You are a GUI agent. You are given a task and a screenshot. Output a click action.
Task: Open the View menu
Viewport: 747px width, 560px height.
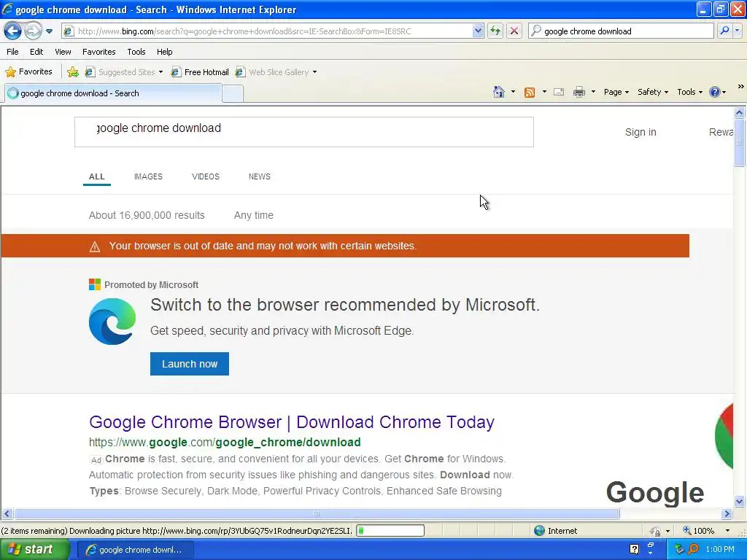[63, 52]
